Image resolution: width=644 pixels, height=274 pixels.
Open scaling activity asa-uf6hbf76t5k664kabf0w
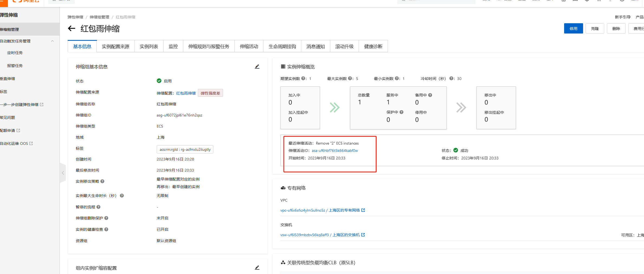(x=335, y=151)
